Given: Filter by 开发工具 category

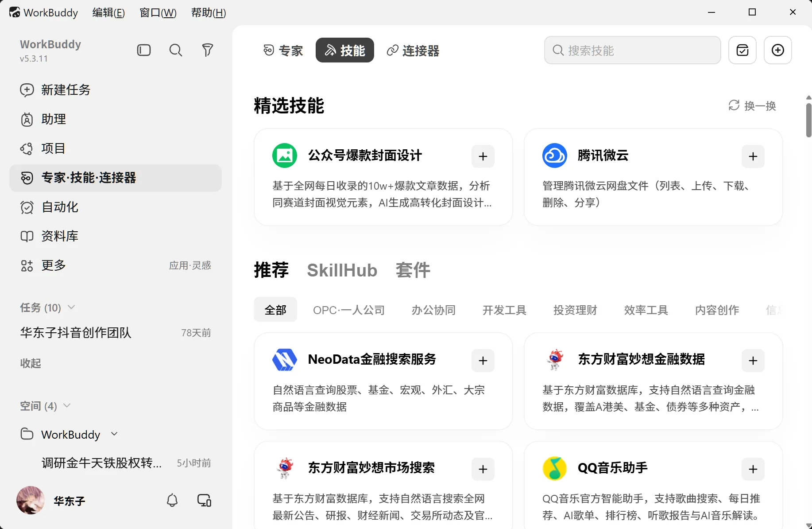Looking at the screenshot, I should click(x=504, y=310).
